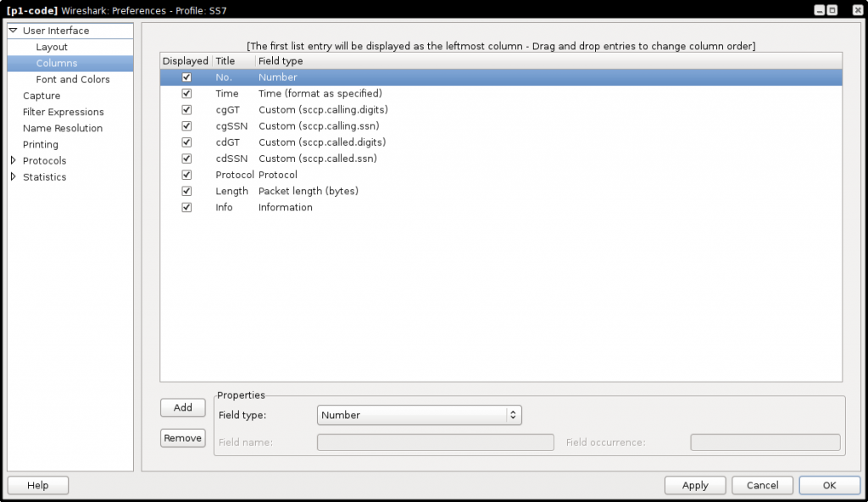
Task: Toggle Displayed checkbox for cdSSN row
Action: (x=186, y=159)
